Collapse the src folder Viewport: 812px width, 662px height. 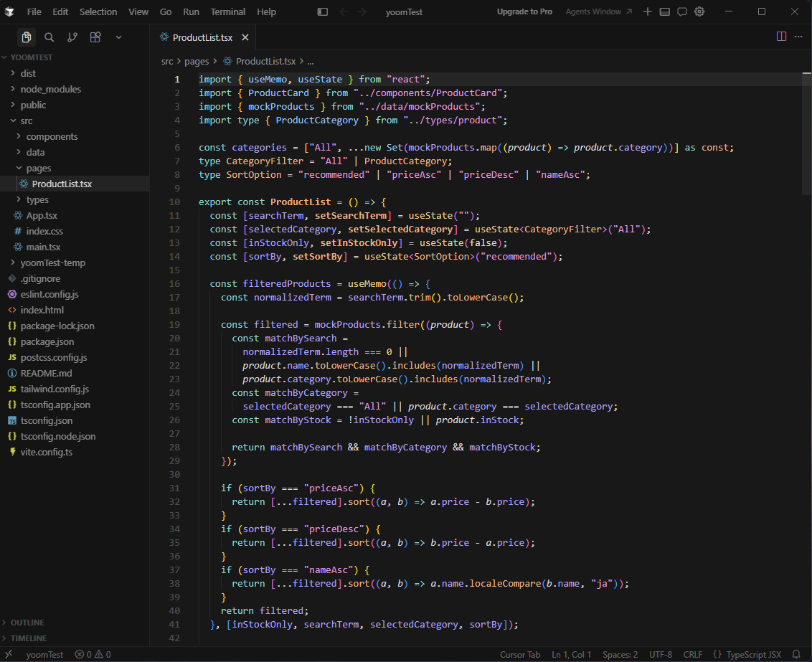point(75,120)
